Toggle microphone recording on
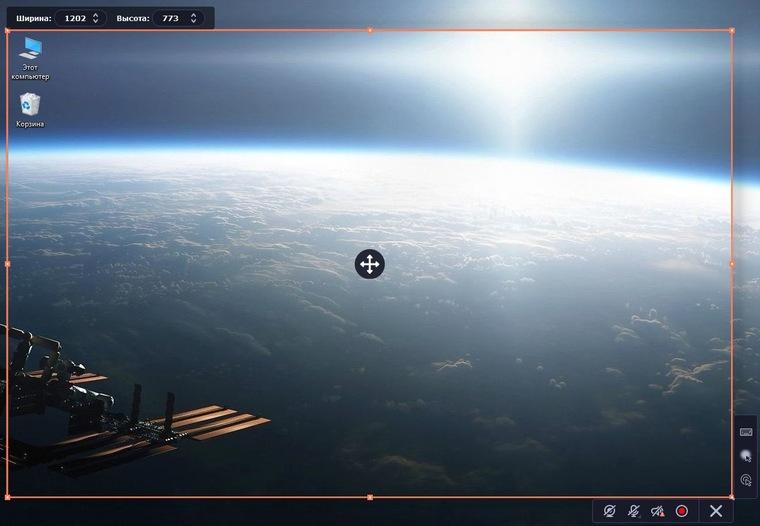The height and width of the screenshot is (526, 760). click(633, 511)
